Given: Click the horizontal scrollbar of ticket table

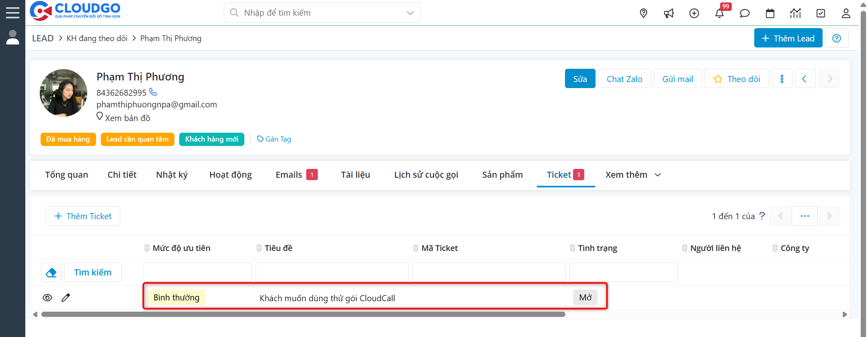Looking at the screenshot, I should point(303,314).
